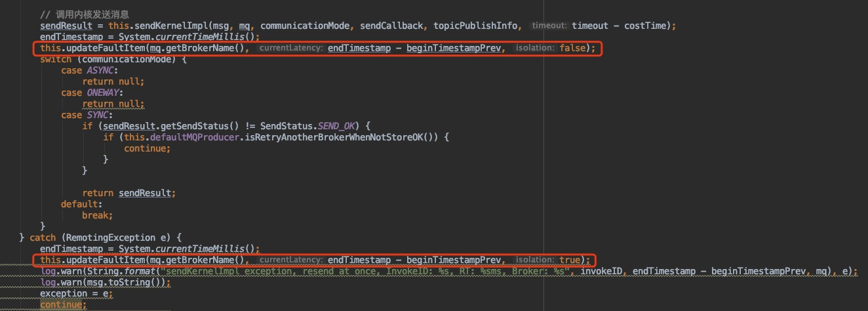
Task: Click the RemotingException type name
Action: (x=108, y=238)
